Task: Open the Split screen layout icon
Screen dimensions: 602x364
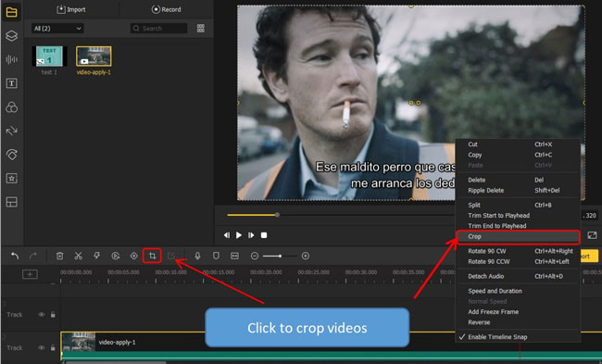Action: [x=11, y=202]
